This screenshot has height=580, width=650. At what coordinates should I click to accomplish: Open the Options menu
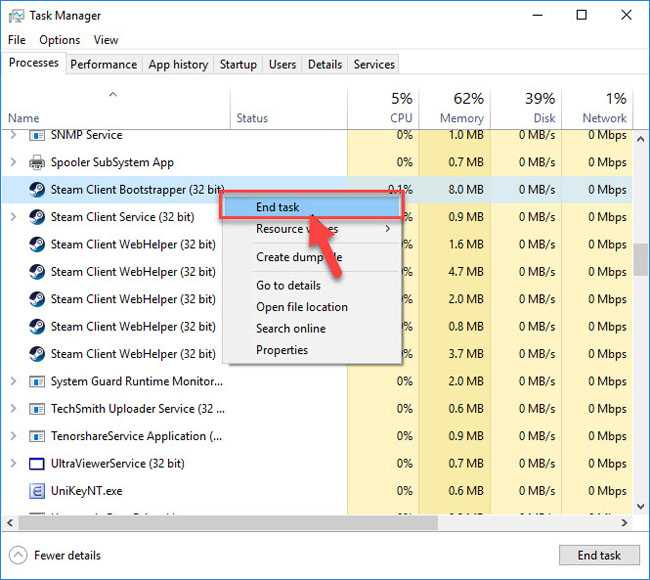coord(59,40)
